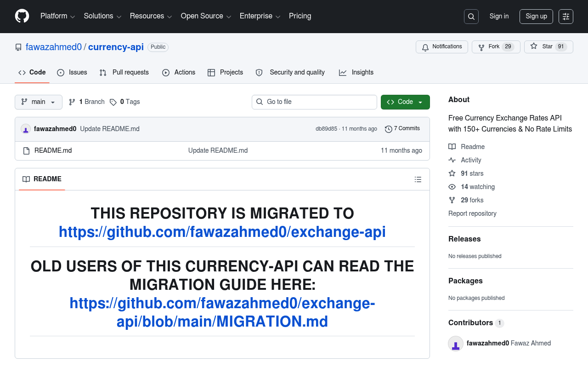
Task: Switch to the Projects tab
Action: point(225,73)
